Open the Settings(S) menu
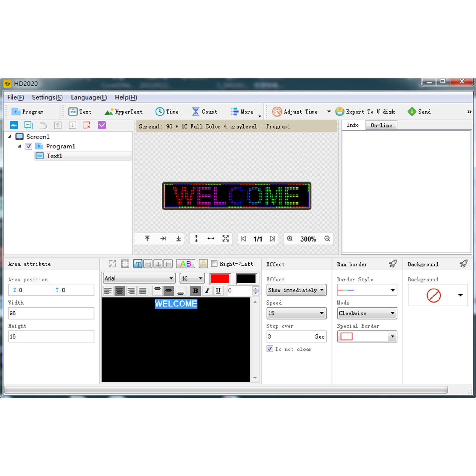Image resolution: width=476 pixels, height=476 pixels. [x=47, y=97]
